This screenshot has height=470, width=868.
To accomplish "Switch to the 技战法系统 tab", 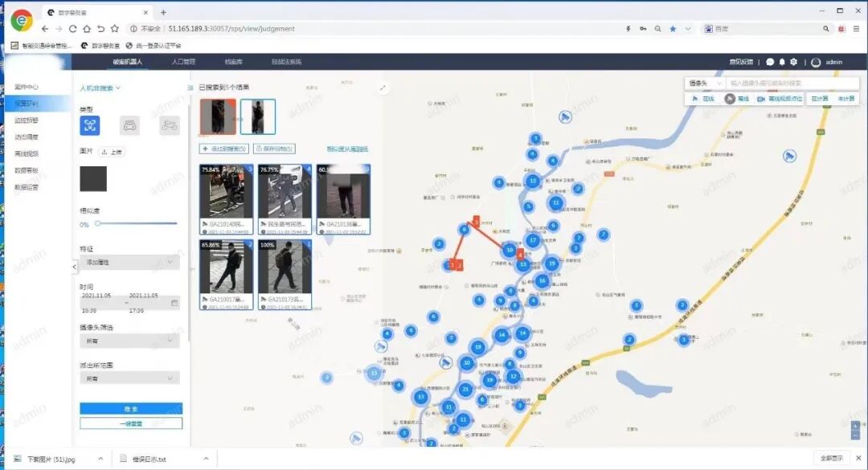I will tap(286, 61).
